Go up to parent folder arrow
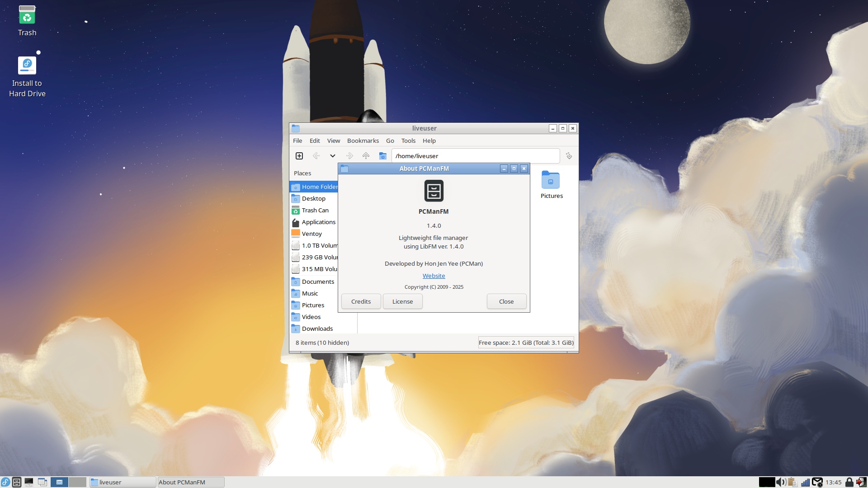Image resolution: width=868 pixels, height=488 pixels. (x=366, y=156)
